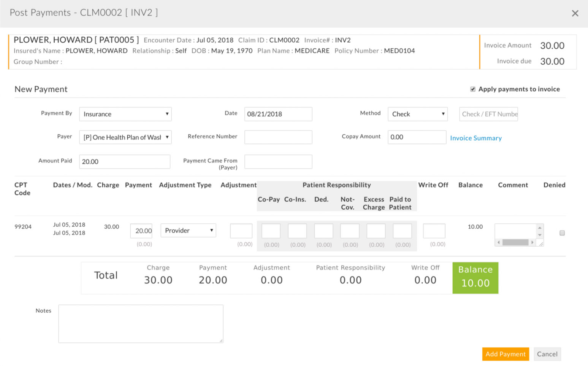
Task: Toggle the Apply payments to invoice checkbox
Action: 473,89
